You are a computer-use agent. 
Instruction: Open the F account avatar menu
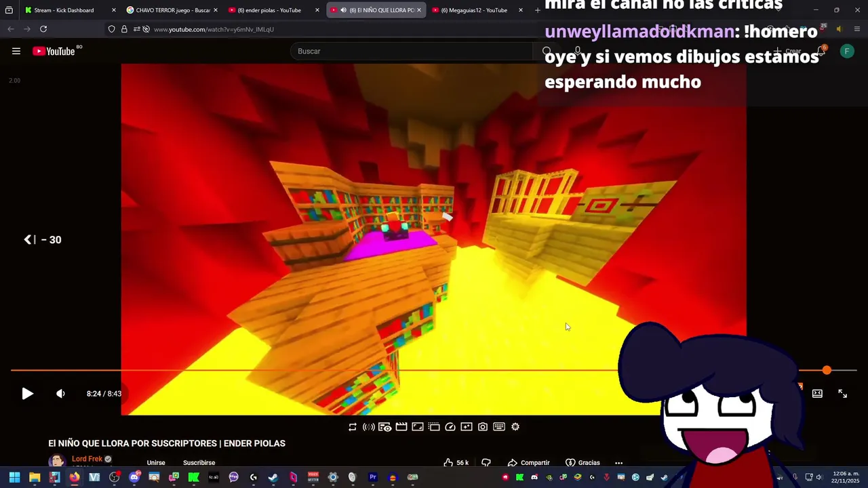click(x=847, y=52)
